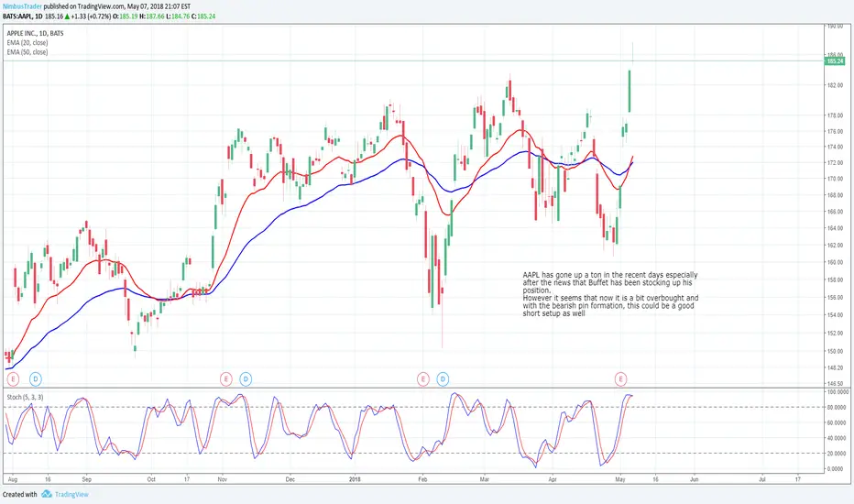The width and height of the screenshot is (854, 504).
Task: Open the dividend D marker near Feb
Action: coord(443,378)
